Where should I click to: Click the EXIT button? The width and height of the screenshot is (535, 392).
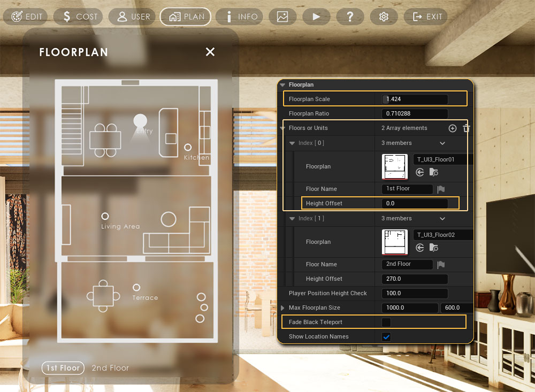428,17
